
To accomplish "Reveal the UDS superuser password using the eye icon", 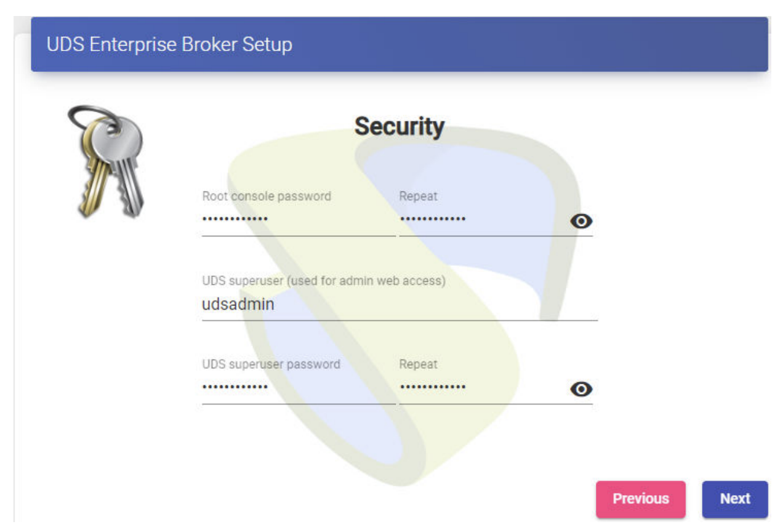I will coord(581,389).
